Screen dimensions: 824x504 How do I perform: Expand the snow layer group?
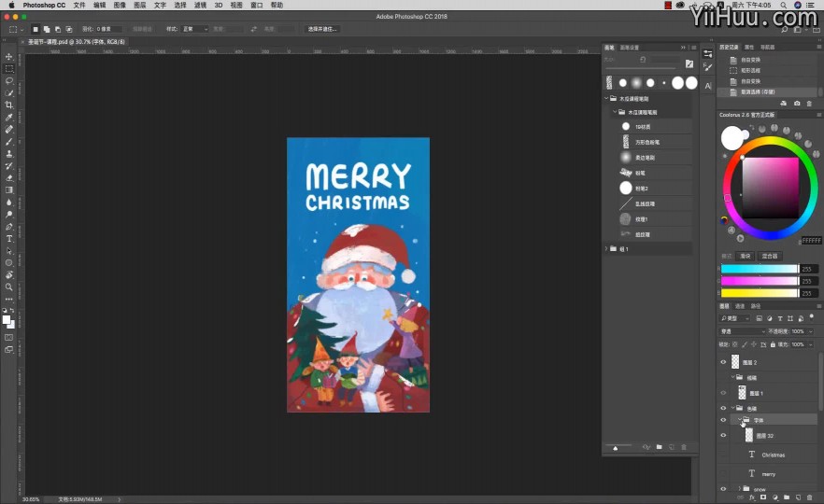click(739, 489)
